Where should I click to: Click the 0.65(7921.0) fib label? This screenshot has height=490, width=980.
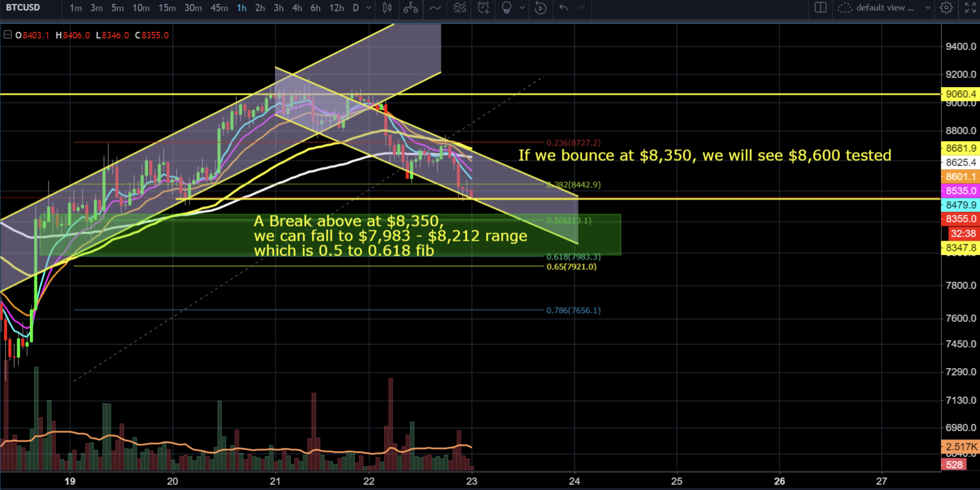click(x=572, y=267)
